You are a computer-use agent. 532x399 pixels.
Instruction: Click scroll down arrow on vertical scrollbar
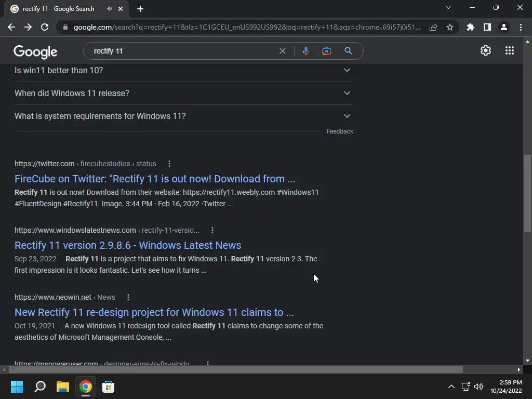point(527,361)
